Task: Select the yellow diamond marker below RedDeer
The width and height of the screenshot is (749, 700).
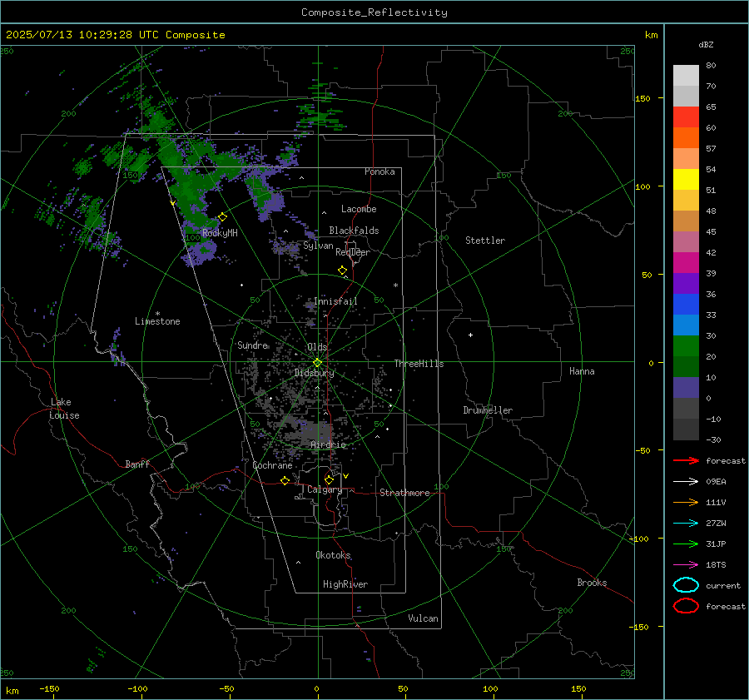Action: [342, 270]
